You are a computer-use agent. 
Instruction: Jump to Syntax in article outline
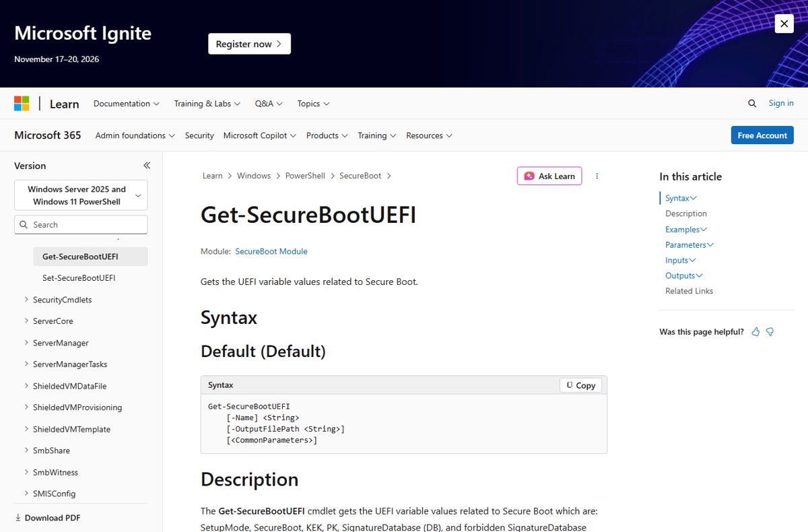pos(681,198)
